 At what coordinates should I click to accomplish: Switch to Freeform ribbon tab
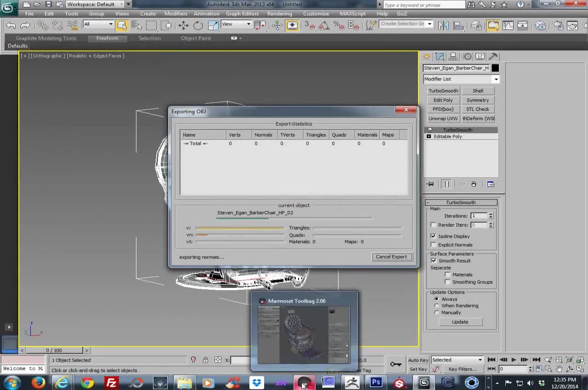107,38
